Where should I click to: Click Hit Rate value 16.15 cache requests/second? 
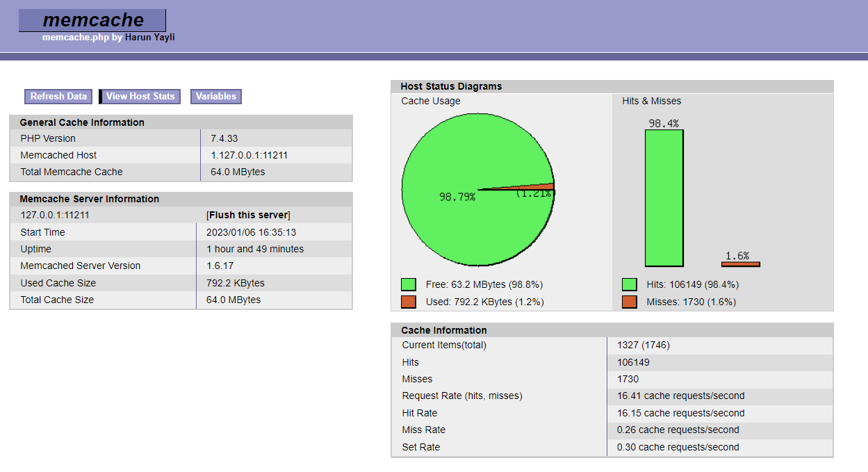click(681, 413)
